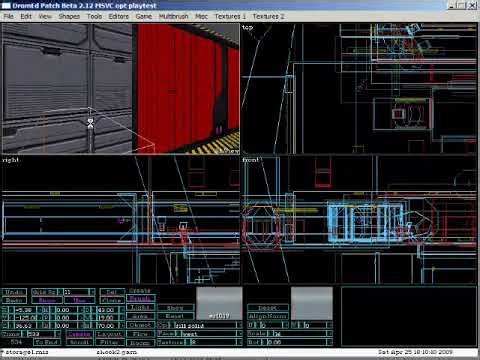Open the Multibrush menu
480x360 pixels.
click(173, 16)
